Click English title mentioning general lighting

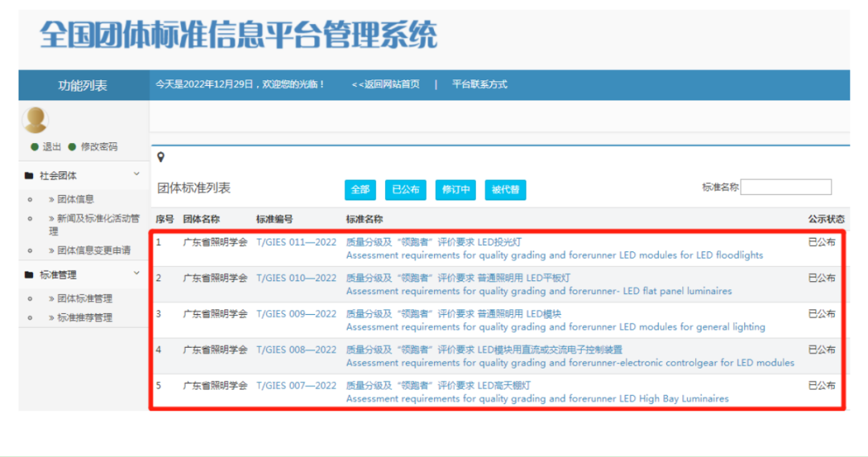click(x=556, y=327)
